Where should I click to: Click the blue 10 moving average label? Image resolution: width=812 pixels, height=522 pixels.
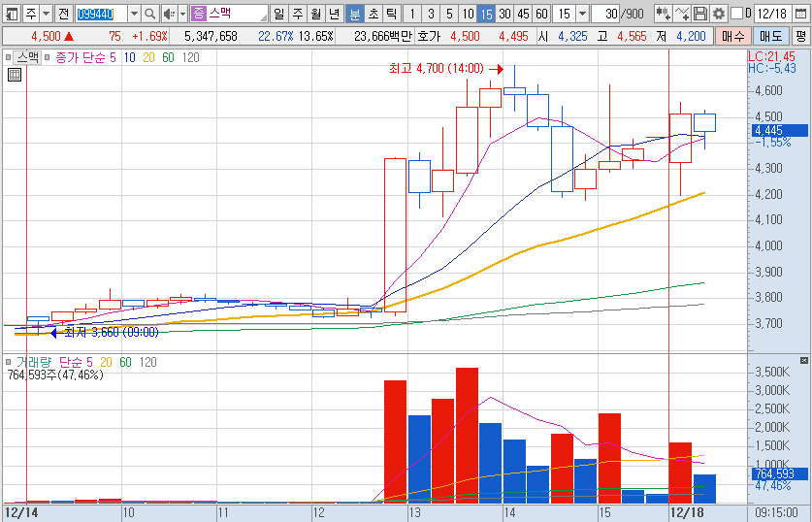pyautogui.click(x=129, y=57)
